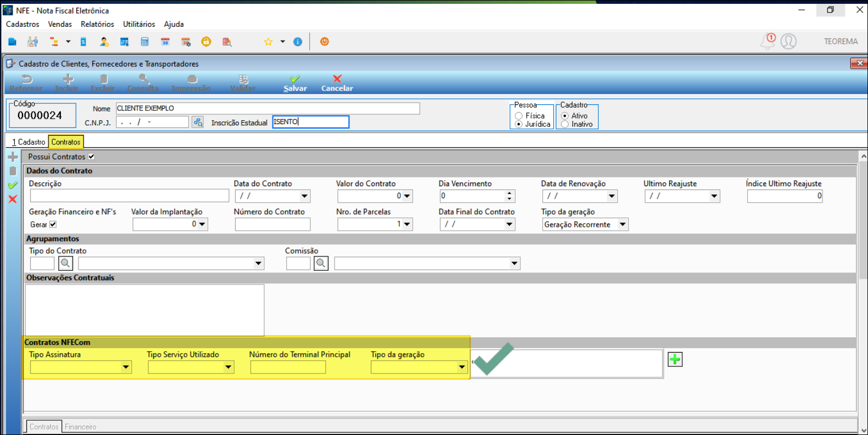Click the Cancelar button

[337, 83]
